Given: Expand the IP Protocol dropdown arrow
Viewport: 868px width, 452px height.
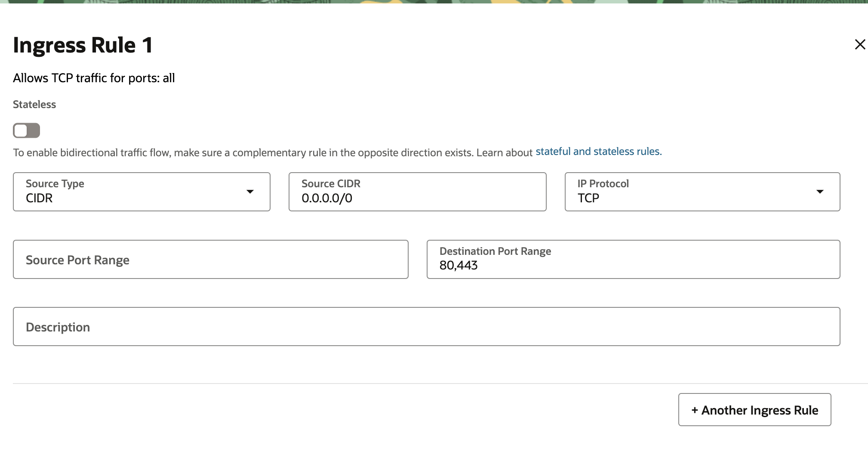Looking at the screenshot, I should [x=819, y=192].
